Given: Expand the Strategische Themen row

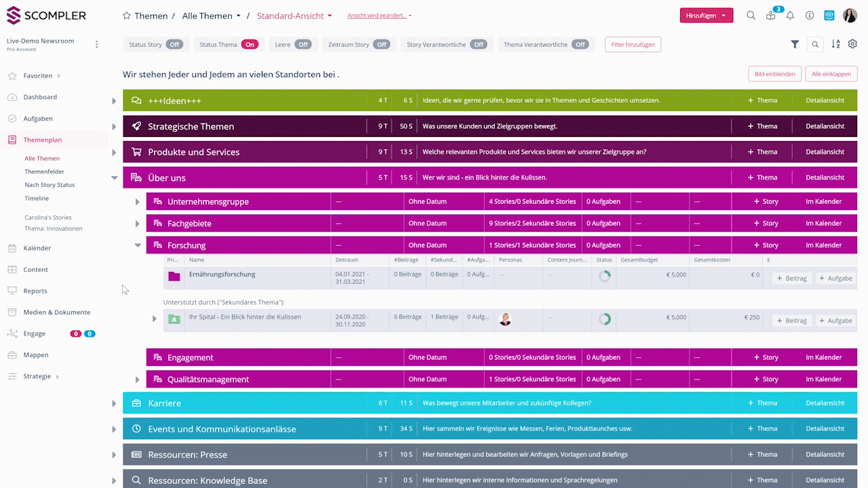Looking at the screenshot, I should coord(114,127).
